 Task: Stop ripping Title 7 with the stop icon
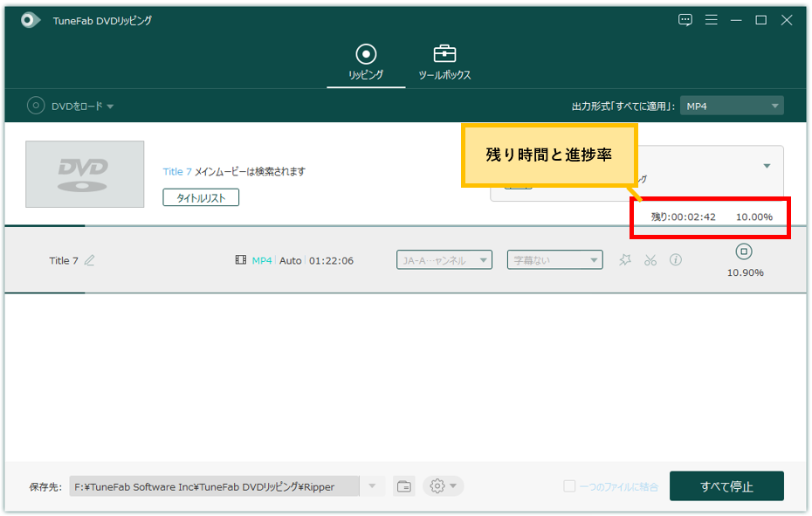coord(744,251)
